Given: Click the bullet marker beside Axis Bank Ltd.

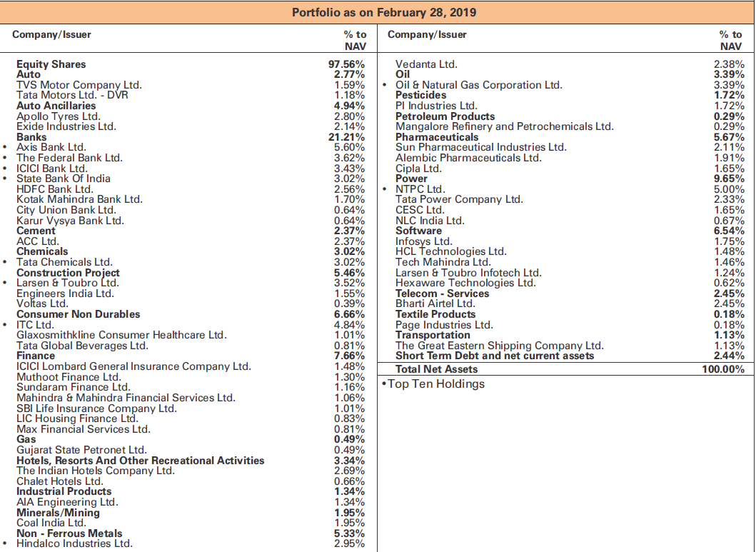Looking at the screenshot, I should pyautogui.click(x=6, y=148).
